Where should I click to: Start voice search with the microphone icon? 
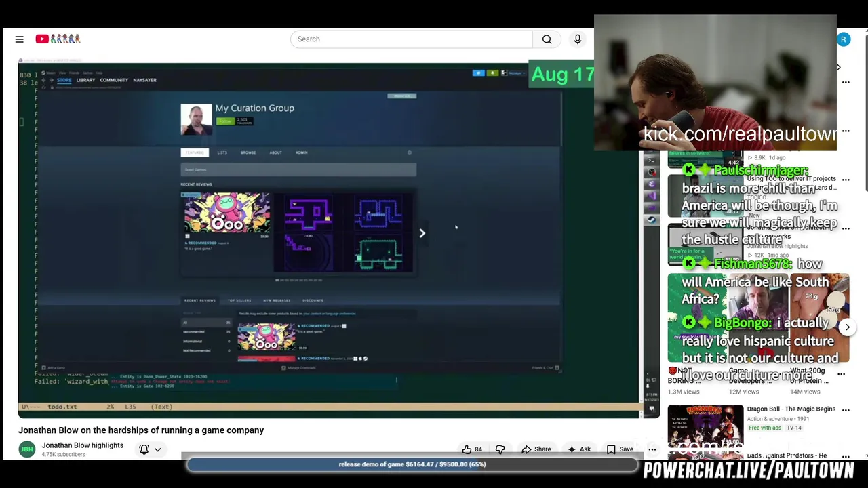pyautogui.click(x=578, y=39)
